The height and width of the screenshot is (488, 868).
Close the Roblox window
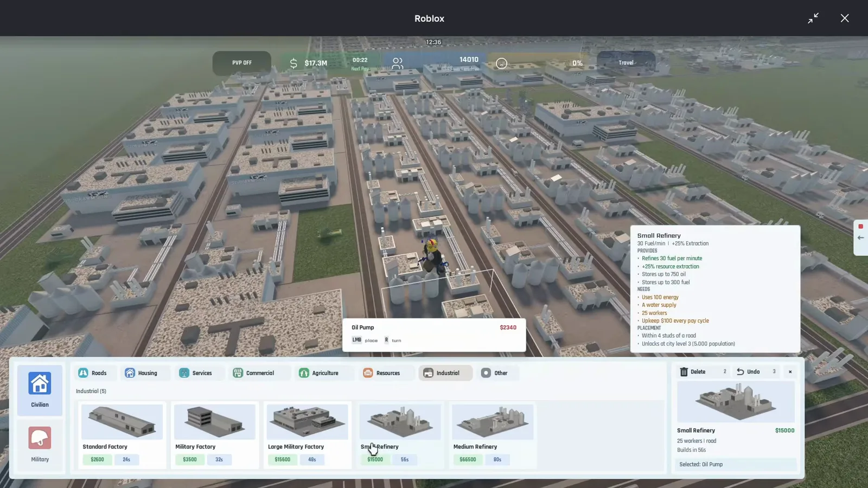(845, 18)
